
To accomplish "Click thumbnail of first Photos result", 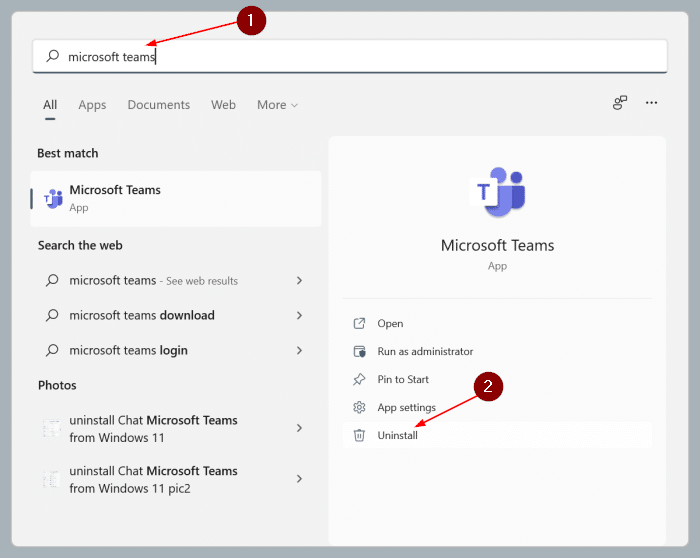I will coord(52,429).
